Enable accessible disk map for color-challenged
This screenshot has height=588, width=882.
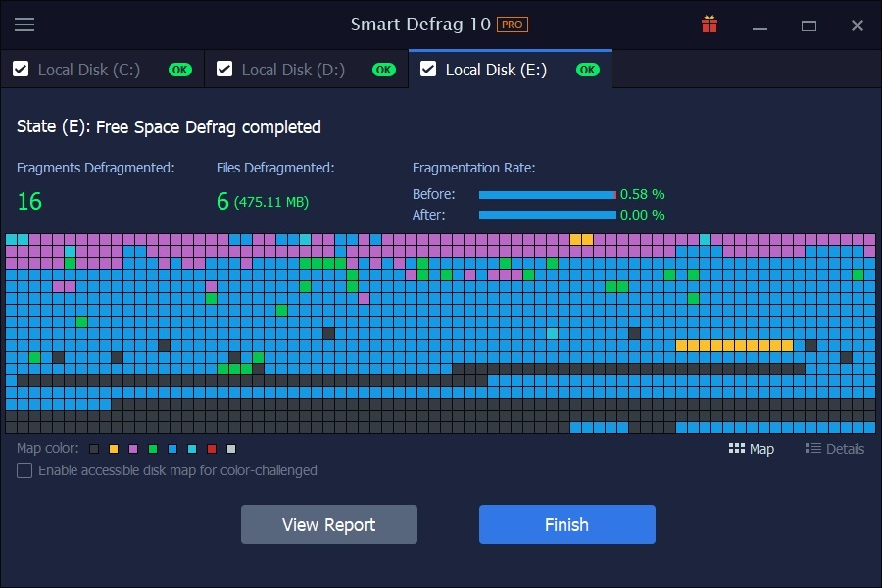click(24, 470)
